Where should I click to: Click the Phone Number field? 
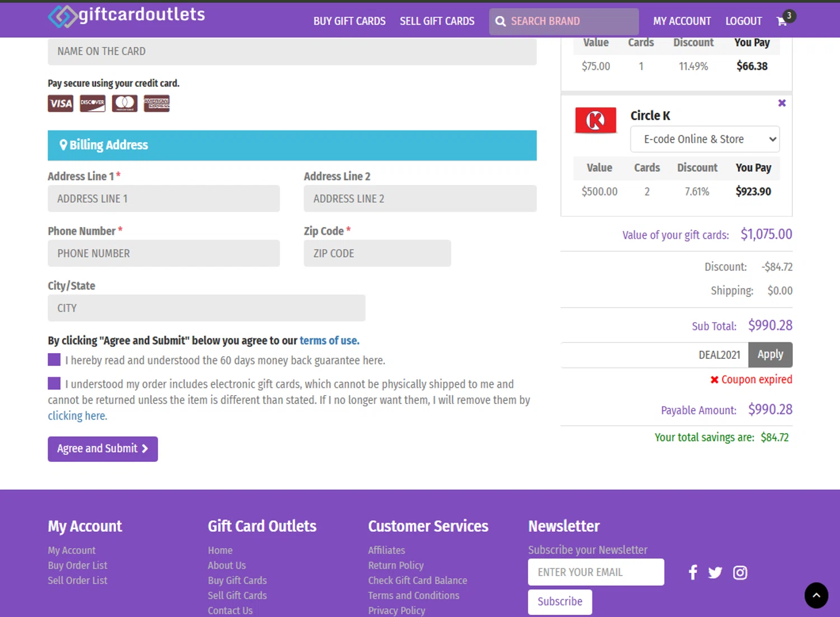click(x=164, y=253)
